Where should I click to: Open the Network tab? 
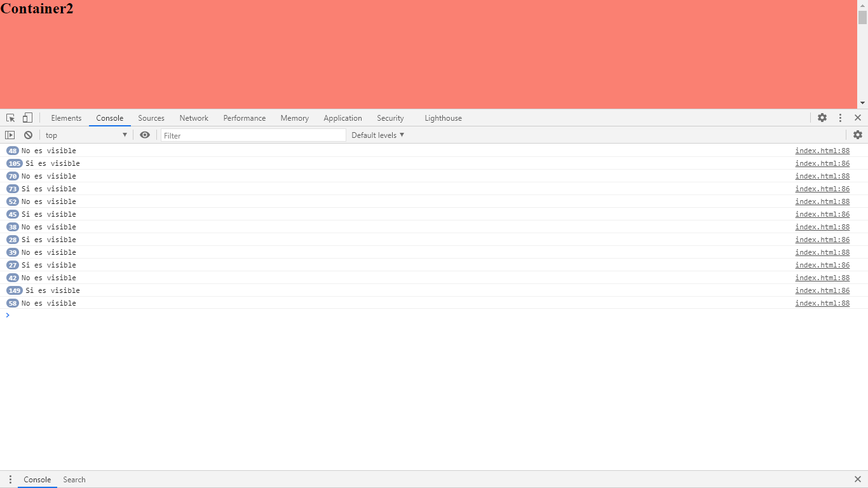[194, 118]
